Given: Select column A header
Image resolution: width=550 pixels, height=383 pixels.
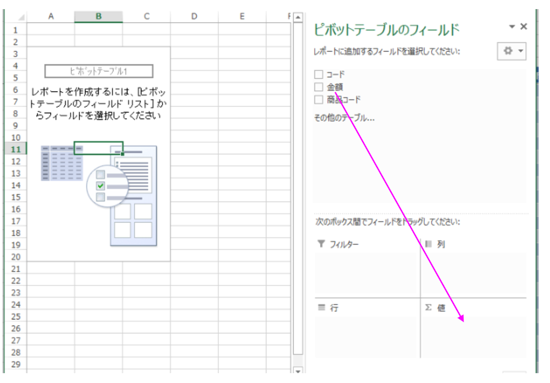Looking at the screenshot, I should point(51,16).
